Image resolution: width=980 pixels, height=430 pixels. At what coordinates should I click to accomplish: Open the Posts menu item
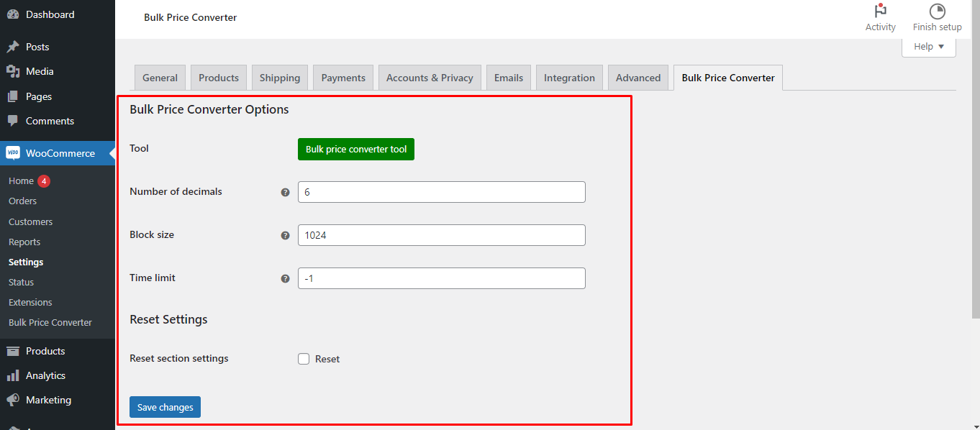tap(58, 47)
